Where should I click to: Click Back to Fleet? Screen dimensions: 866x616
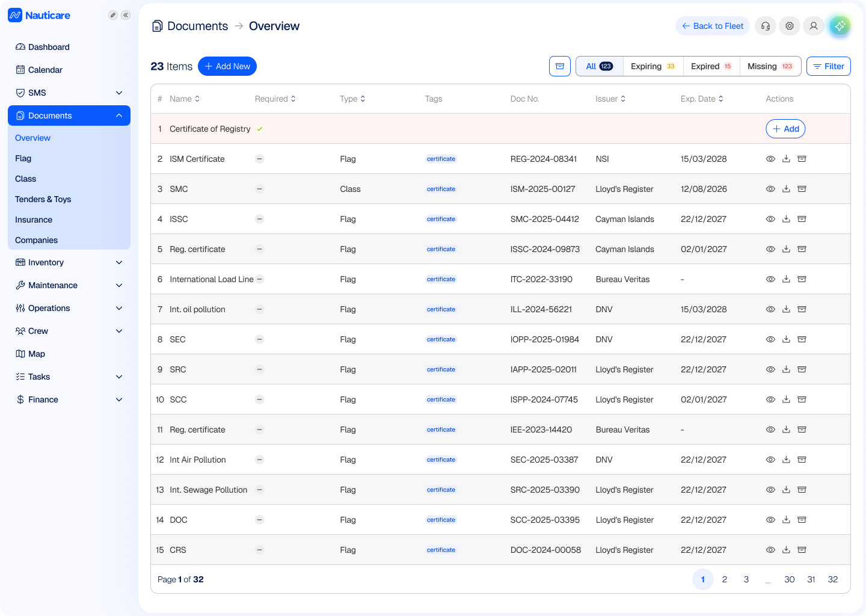(x=713, y=26)
